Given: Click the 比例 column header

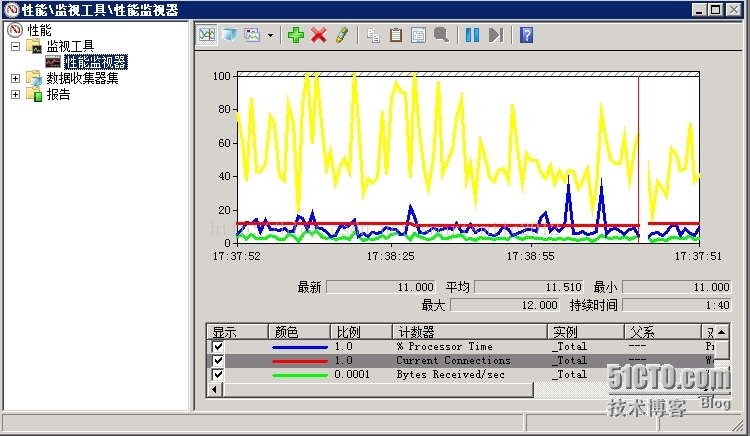Looking at the screenshot, I should click(362, 332).
